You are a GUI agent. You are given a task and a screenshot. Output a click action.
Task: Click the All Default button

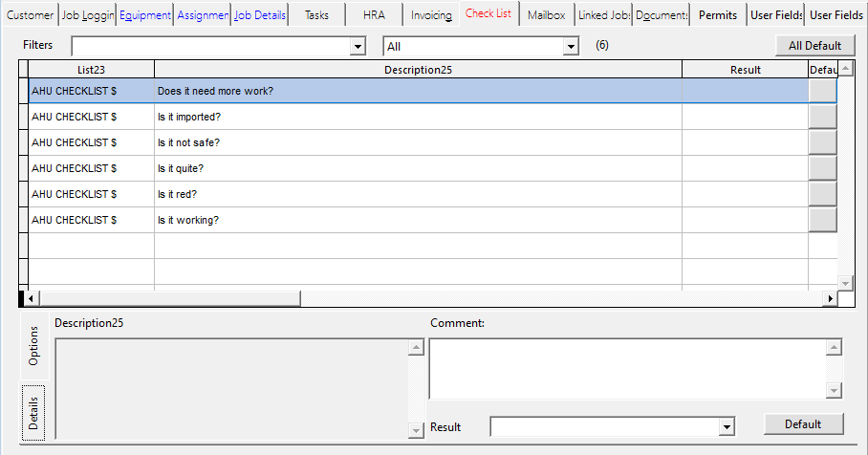tap(814, 45)
